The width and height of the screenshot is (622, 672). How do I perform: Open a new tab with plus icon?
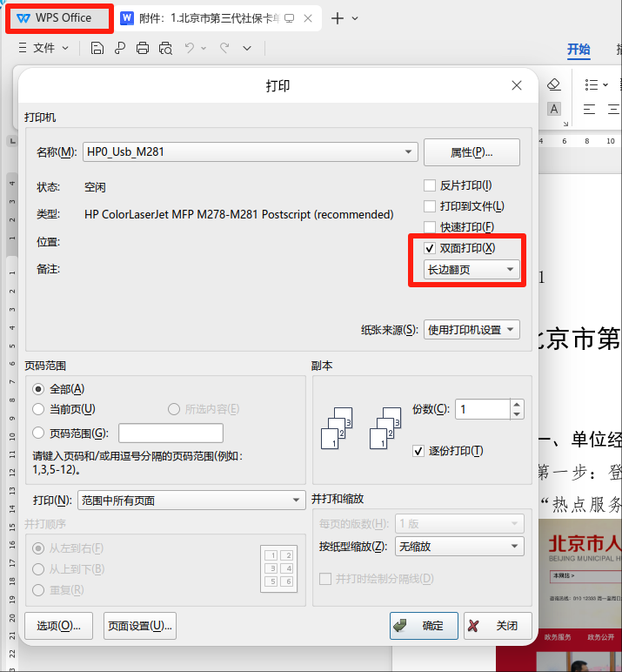click(338, 18)
